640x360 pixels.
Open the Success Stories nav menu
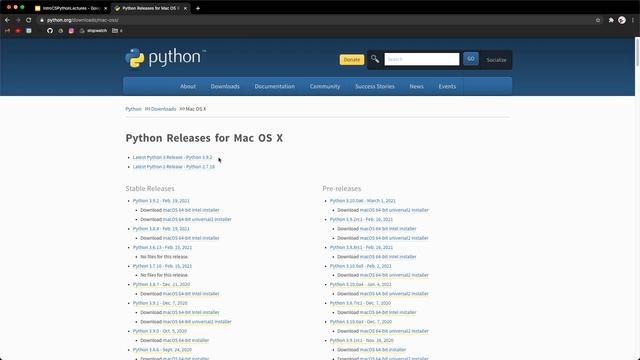(375, 87)
